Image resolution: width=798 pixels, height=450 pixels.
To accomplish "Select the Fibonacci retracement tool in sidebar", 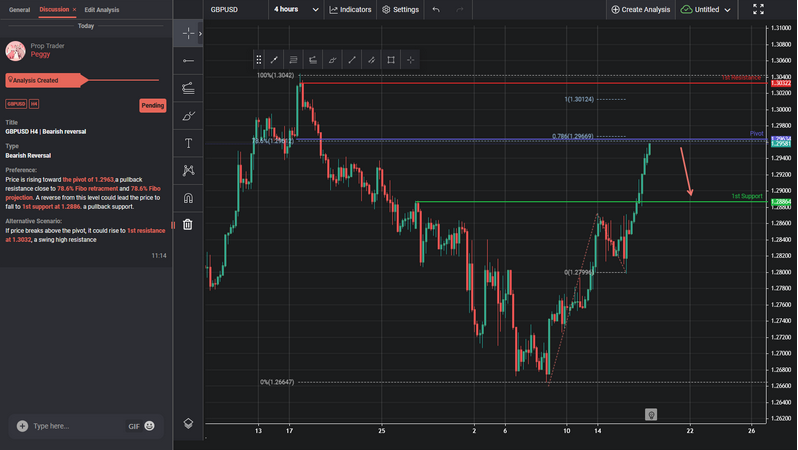I will pos(188,89).
